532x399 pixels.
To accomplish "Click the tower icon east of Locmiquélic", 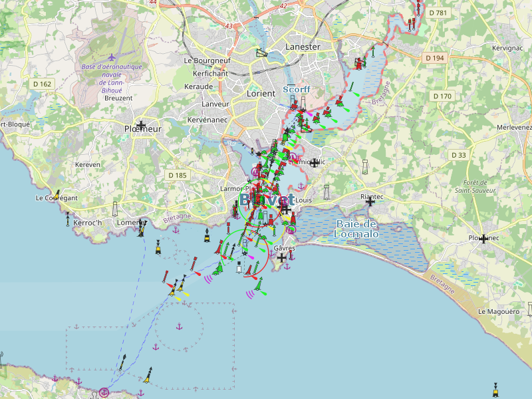I will (364, 166).
